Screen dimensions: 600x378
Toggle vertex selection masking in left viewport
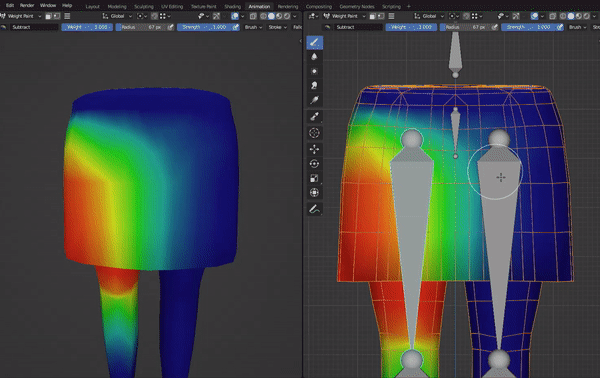(x=57, y=16)
